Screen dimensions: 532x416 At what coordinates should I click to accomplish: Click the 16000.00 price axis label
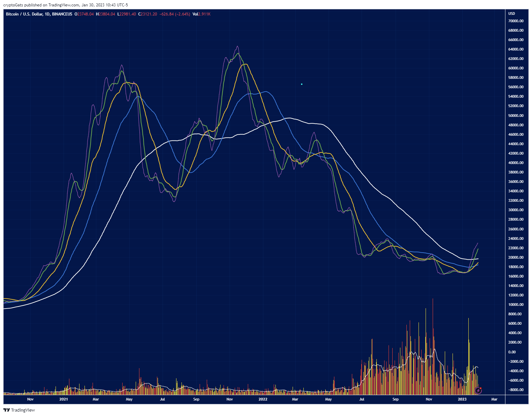pyautogui.click(x=516, y=276)
